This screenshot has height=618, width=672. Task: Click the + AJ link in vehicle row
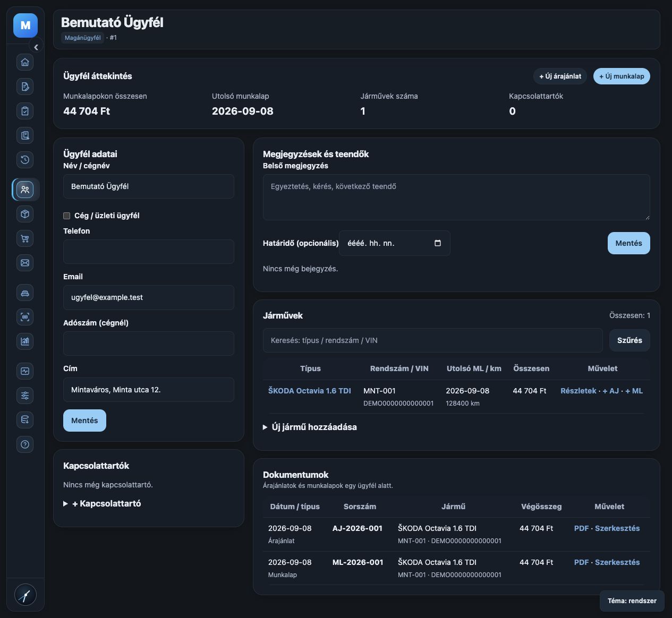pos(611,391)
